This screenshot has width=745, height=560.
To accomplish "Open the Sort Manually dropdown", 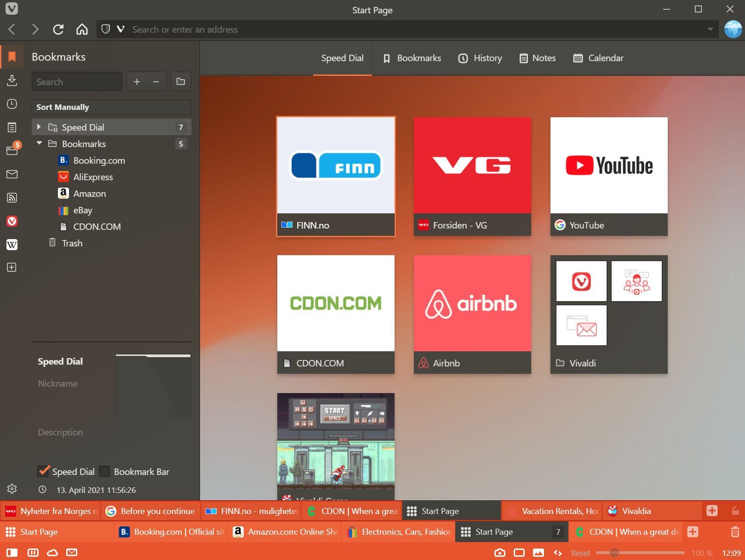I will (x=111, y=107).
